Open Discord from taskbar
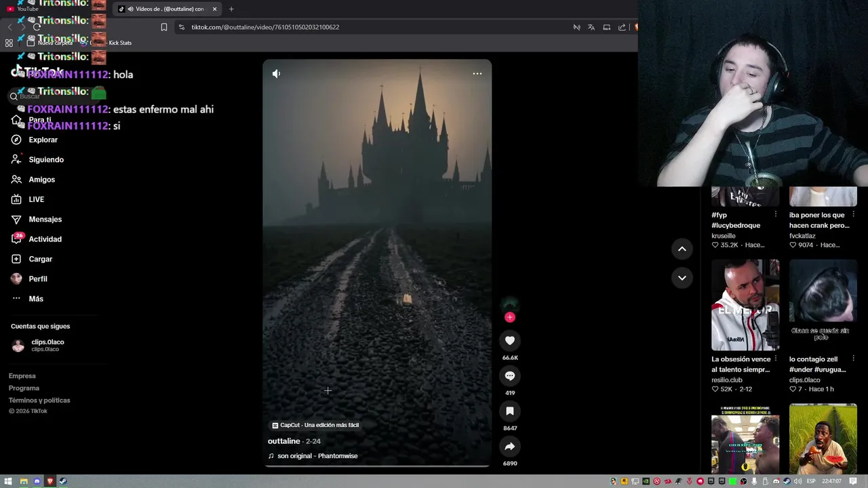Screen dimensions: 868x488 coord(37,481)
